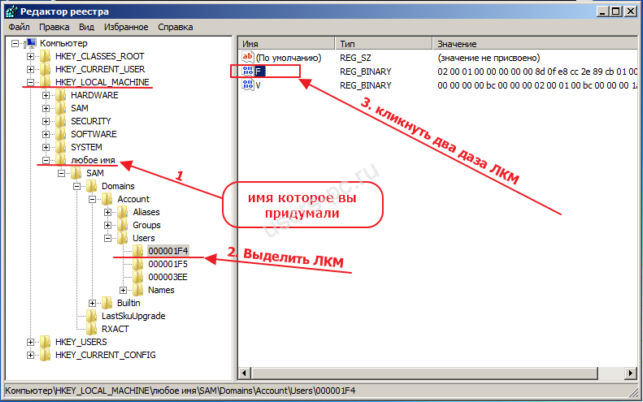
Task: Sort values by the Тип column header
Action: (384, 43)
